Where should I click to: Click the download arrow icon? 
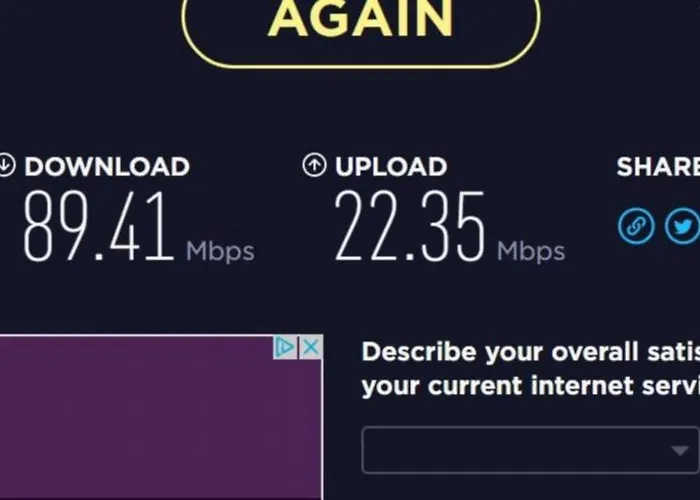click(6, 165)
